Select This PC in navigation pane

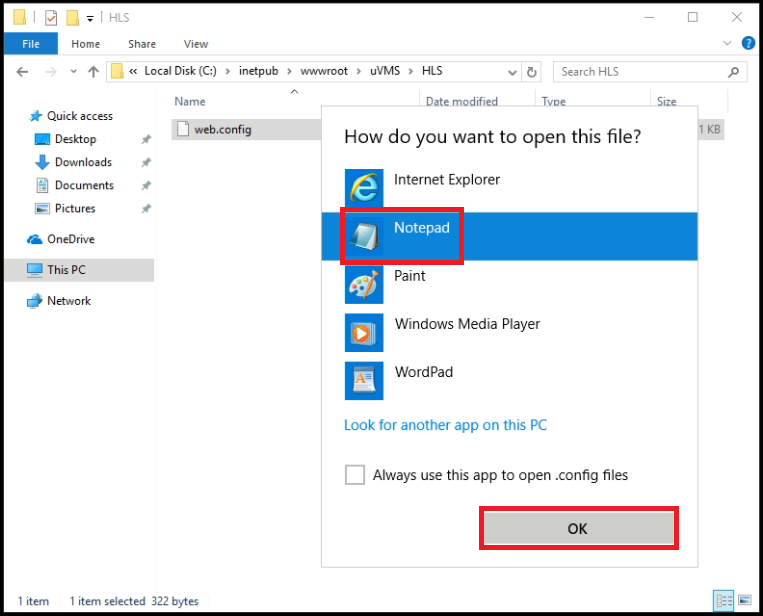66,270
